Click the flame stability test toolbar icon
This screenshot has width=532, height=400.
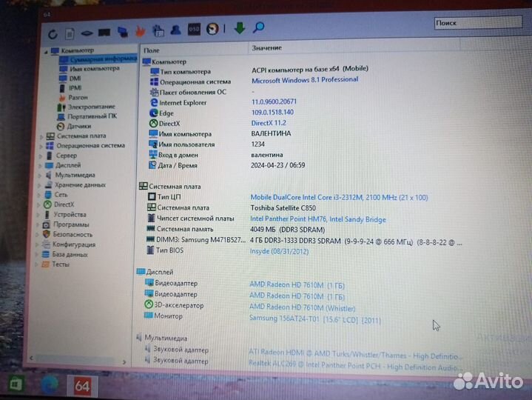point(140,31)
